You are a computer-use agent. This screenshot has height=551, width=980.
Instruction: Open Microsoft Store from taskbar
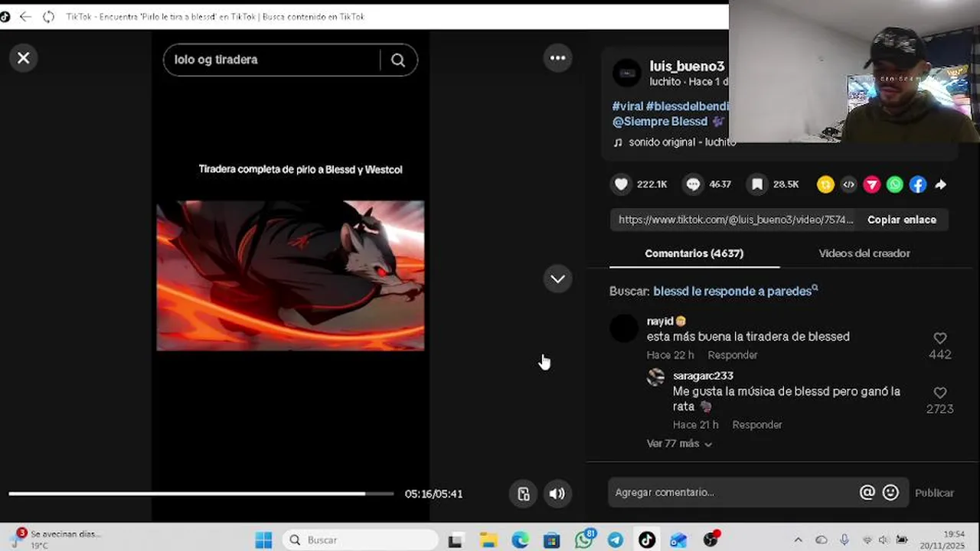[551, 540]
